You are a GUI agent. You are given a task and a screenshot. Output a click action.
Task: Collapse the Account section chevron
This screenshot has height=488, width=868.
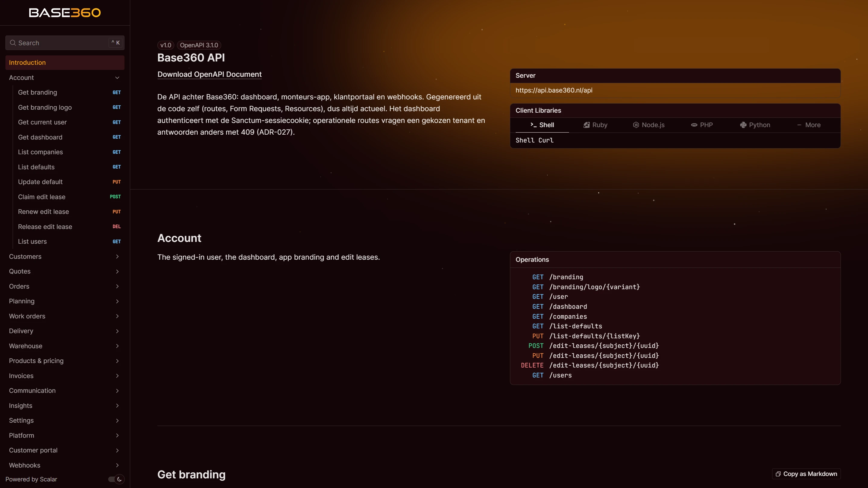point(117,78)
